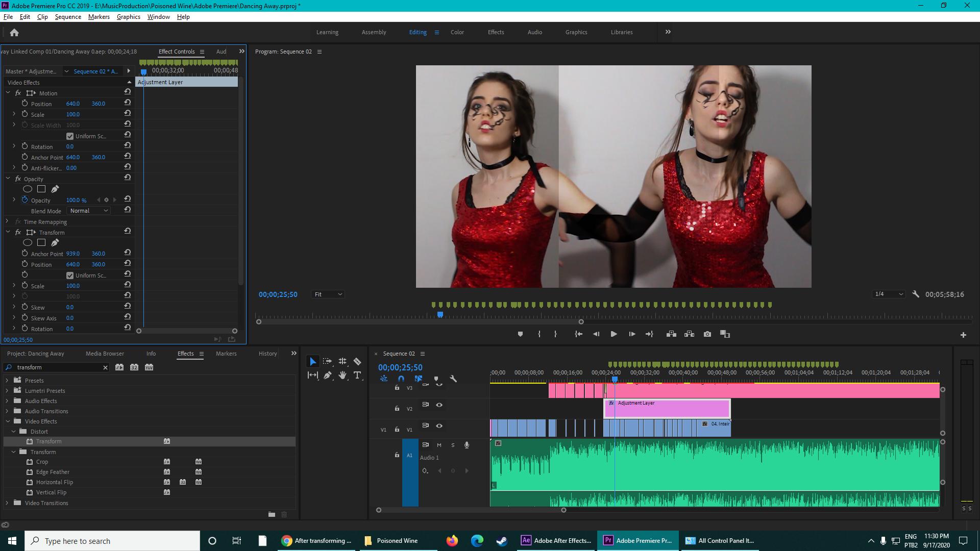Clear the effects search field
Image resolution: width=980 pixels, height=551 pixels.
(x=105, y=367)
